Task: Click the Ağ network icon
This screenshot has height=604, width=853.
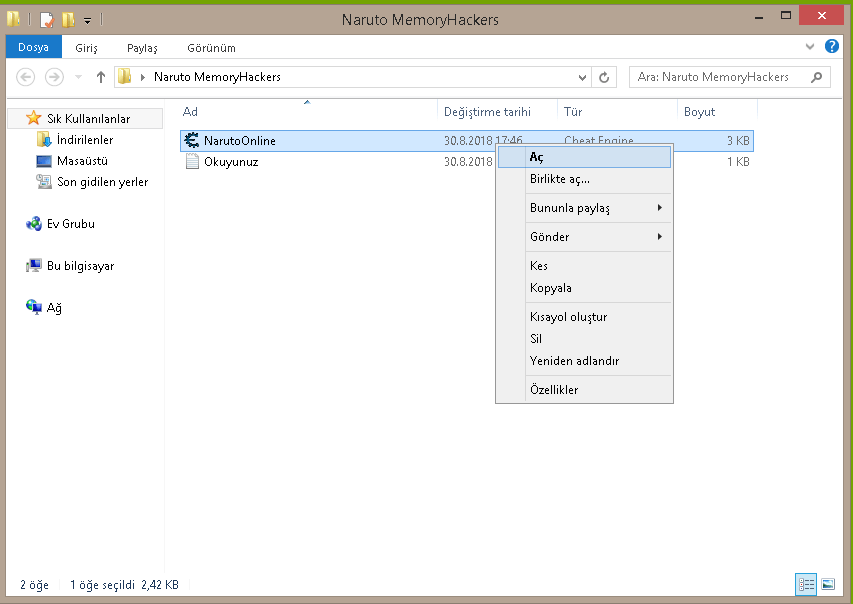Action: coord(34,307)
